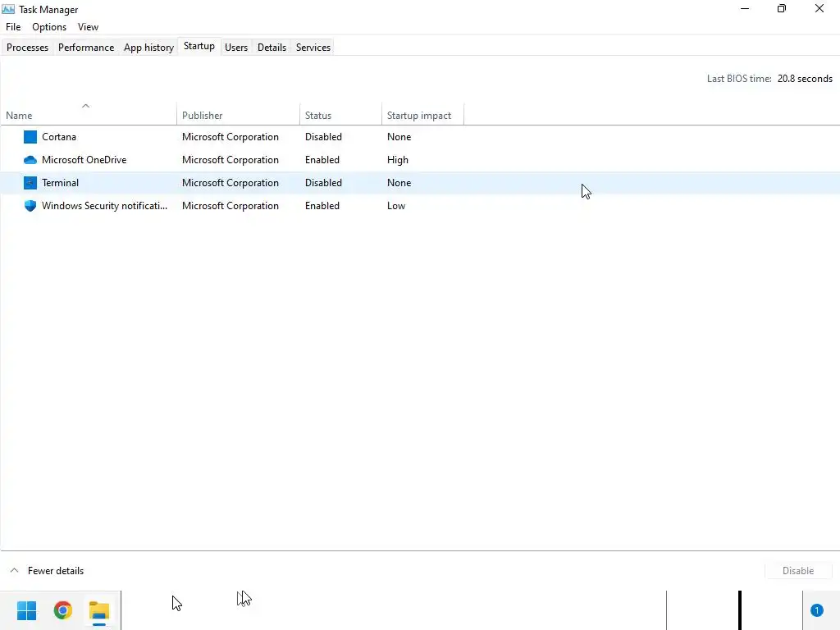This screenshot has height=630, width=840.
Task: Close the Task Manager window
Action: point(819,8)
